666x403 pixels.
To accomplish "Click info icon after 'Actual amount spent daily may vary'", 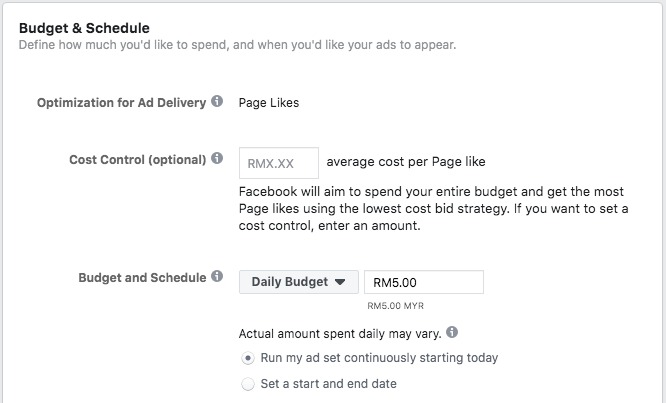I will (x=452, y=332).
